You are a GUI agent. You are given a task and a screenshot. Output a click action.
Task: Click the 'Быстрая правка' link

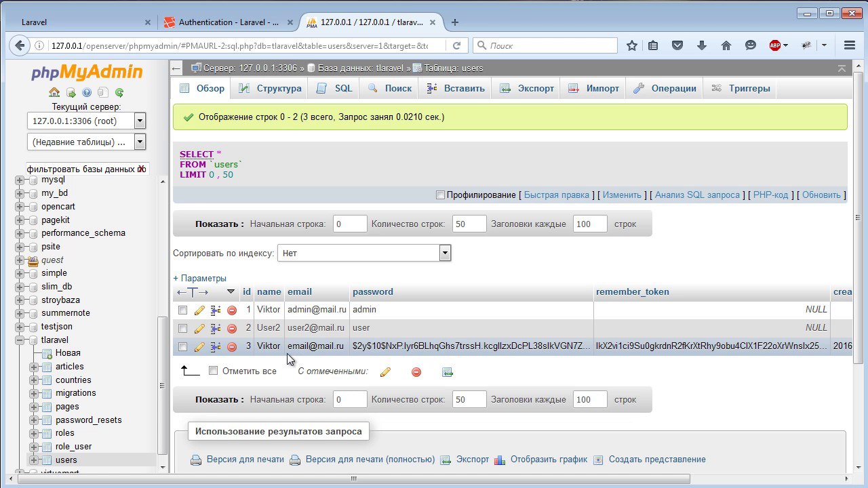557,195
